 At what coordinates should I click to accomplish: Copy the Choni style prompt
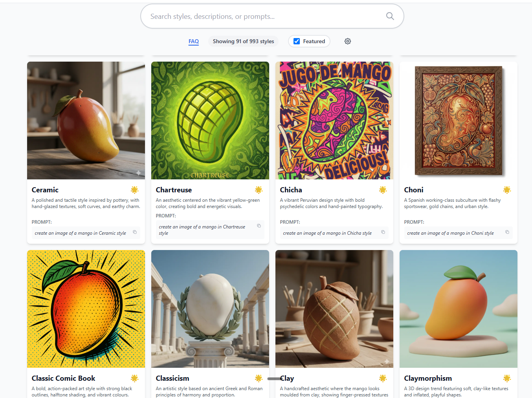click(x=507, y=232)
